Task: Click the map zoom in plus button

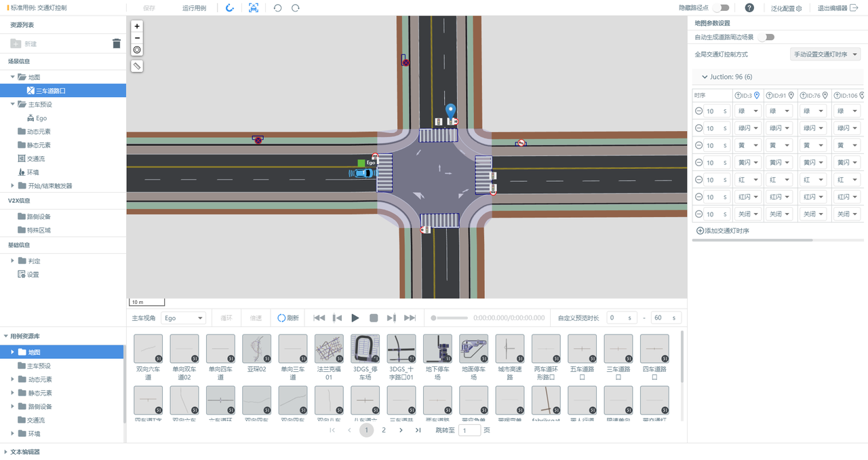Action: point(137,26)
